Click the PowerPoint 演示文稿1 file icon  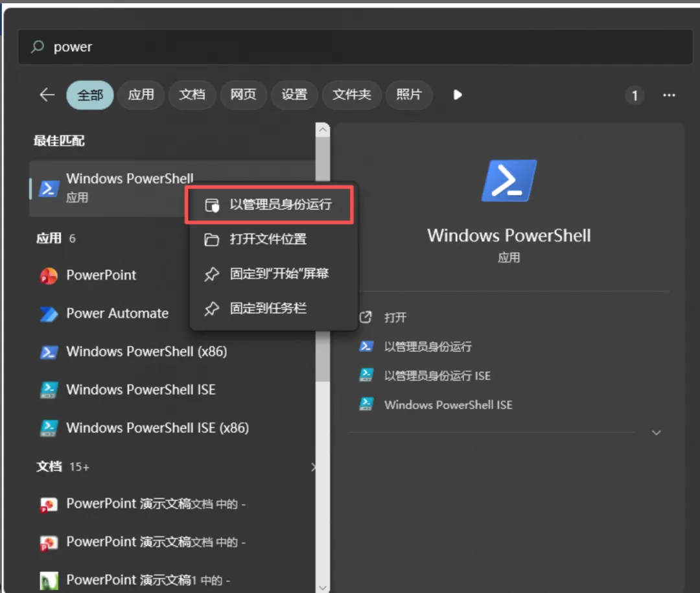coord(49,581)
